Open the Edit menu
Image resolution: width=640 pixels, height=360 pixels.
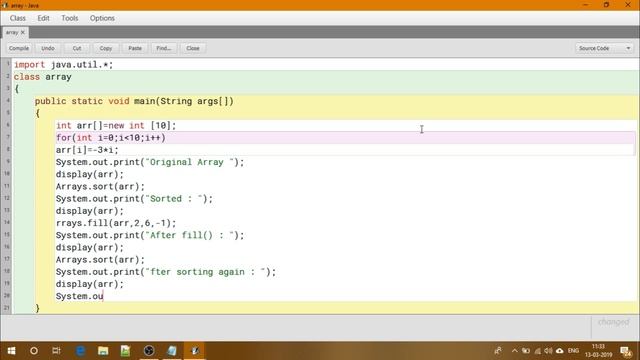click(43, 18)
